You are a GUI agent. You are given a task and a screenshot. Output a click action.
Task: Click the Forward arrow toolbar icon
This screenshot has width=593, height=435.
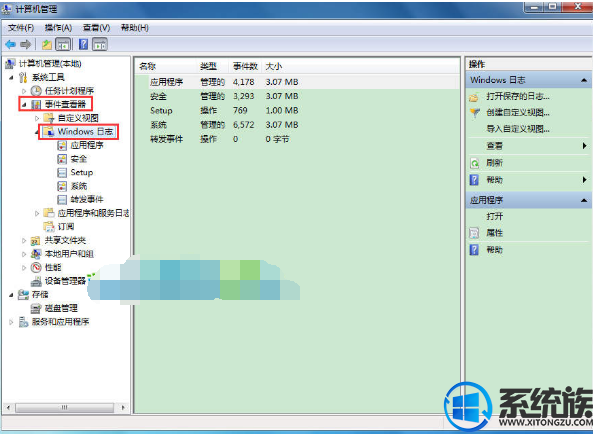pos(25,45)
